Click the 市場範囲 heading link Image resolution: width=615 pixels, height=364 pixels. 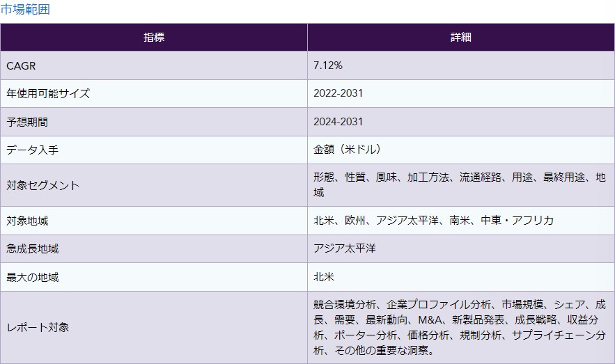coord(25,10)
